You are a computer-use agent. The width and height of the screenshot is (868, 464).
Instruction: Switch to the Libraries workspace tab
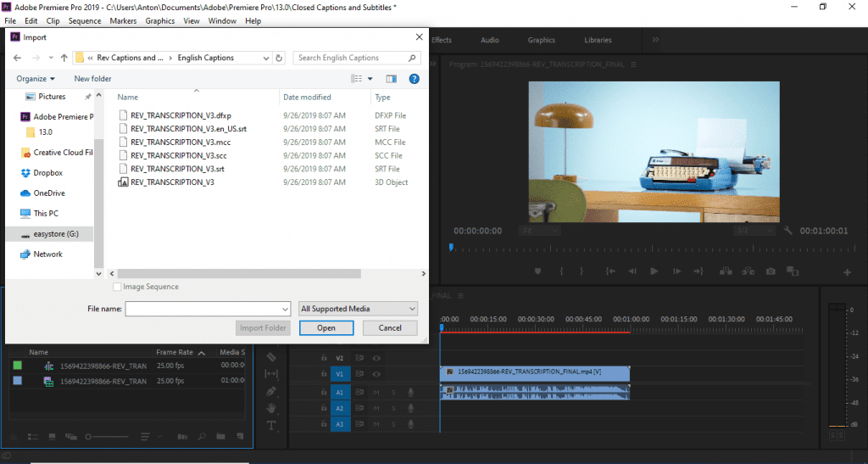[x=598, y=40]
